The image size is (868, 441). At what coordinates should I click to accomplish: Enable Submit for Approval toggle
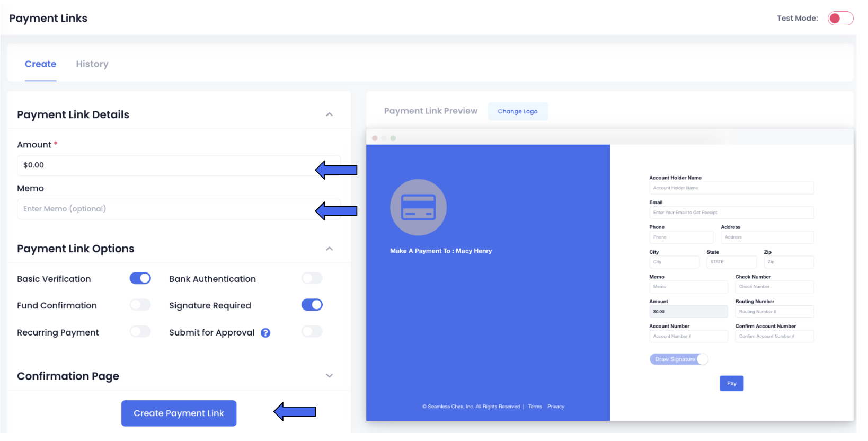pyautogui.click(x=312, y=331)
